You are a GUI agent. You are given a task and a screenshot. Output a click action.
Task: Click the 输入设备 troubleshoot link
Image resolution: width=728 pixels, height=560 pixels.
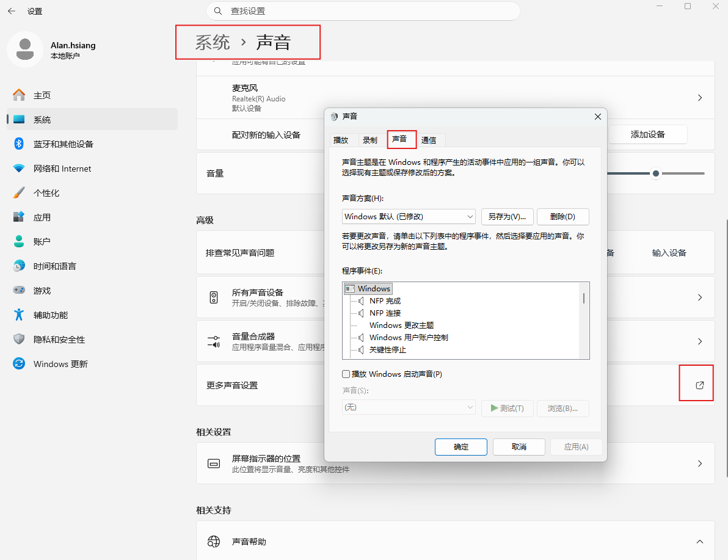[x=669, y=253]
